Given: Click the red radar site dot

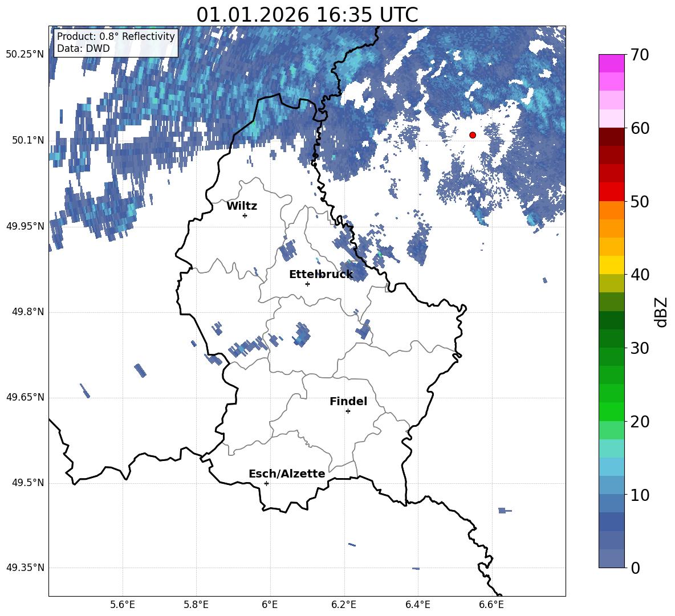Looking at the screenshot, I should coord(472,134).
